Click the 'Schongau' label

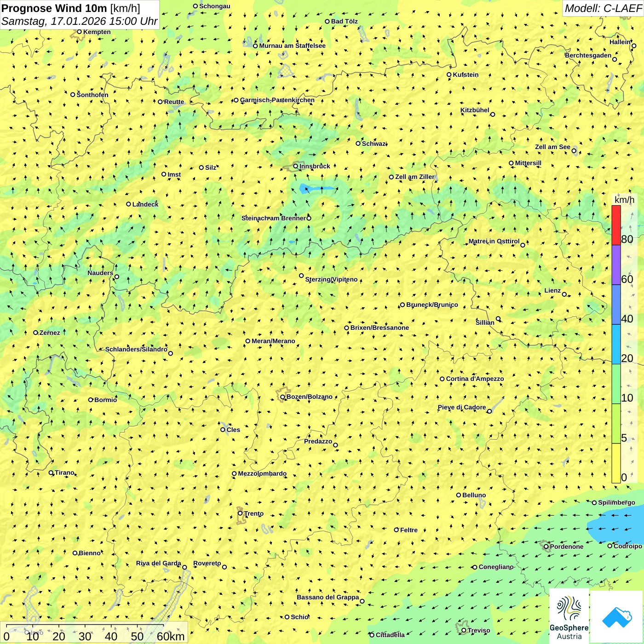coord(215,6)
